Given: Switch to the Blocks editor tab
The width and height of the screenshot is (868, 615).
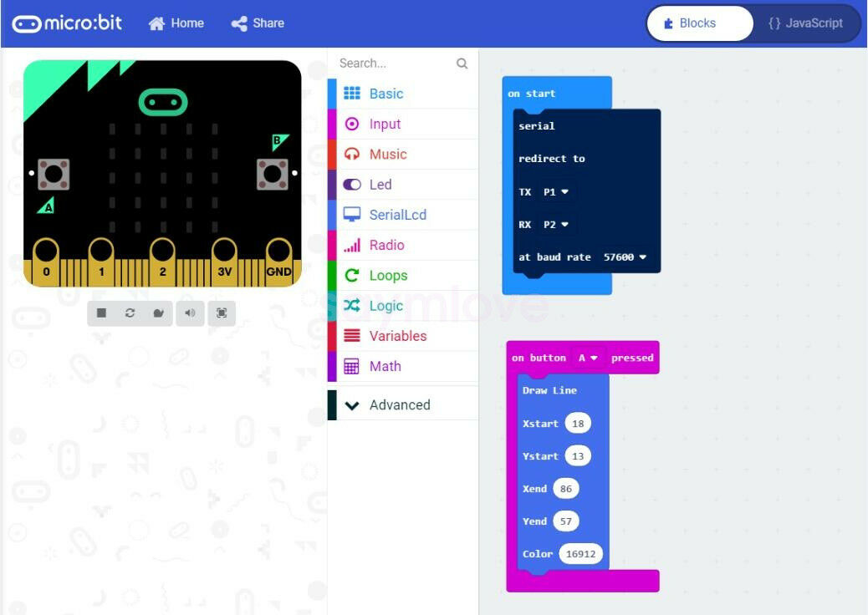Looking at the screenshot, I should (x=700, y=23).
